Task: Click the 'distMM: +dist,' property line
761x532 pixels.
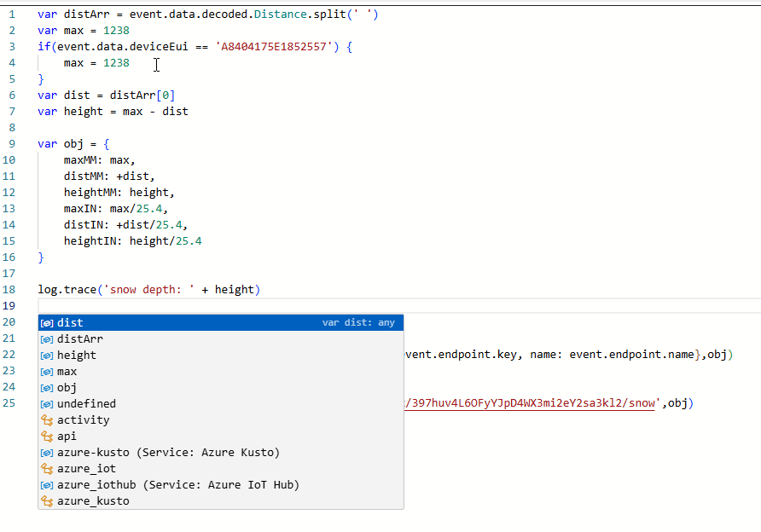Action: point(109,176)
